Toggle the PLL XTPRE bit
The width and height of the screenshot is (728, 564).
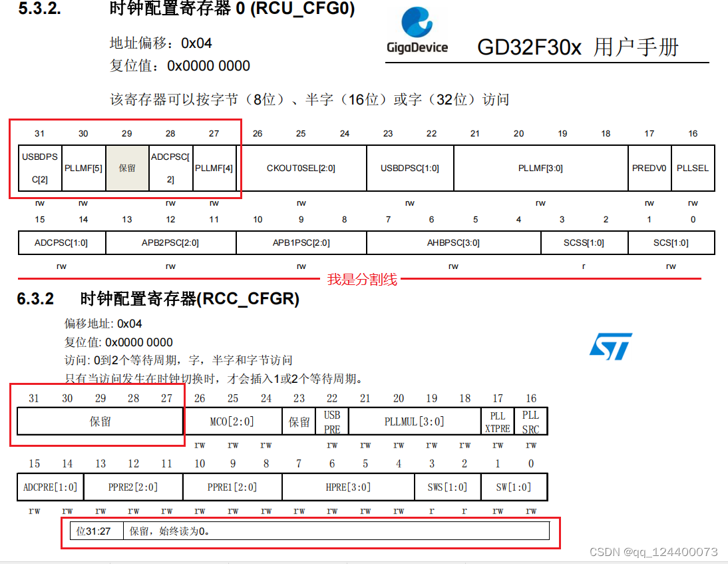point(497,421)
